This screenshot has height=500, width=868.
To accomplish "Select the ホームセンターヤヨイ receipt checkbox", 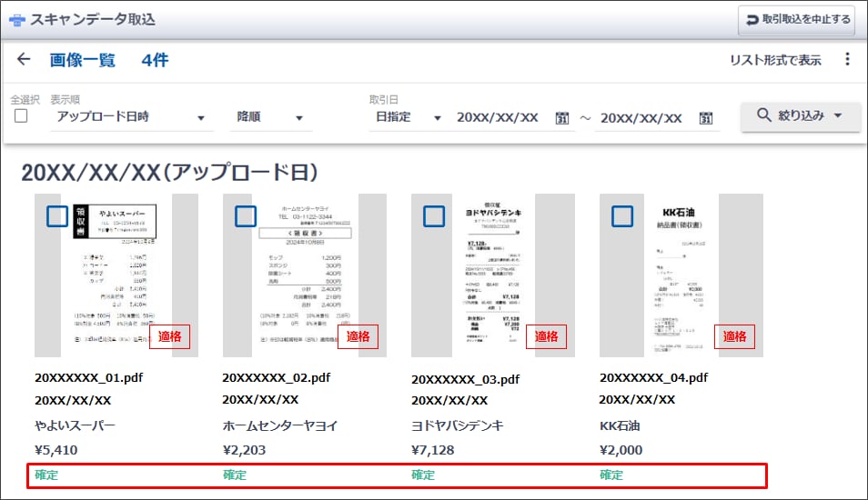I will click(246, 216).
